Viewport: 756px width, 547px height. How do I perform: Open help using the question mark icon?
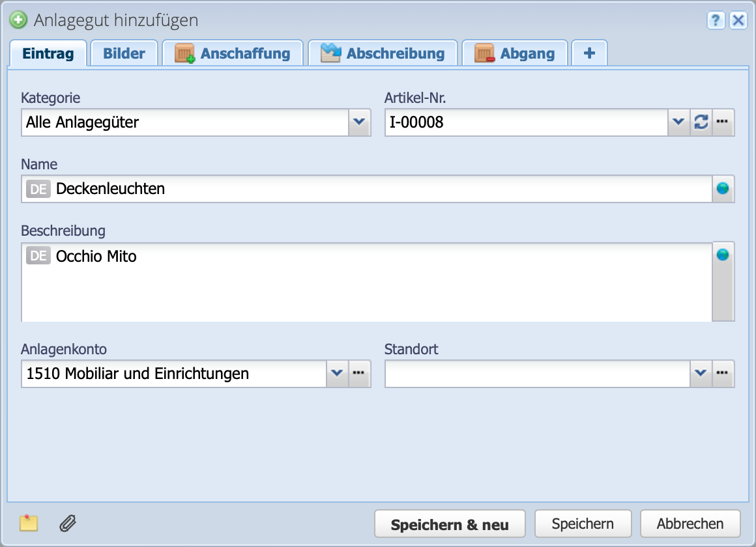pyautogui.click(x=716, y=20)
